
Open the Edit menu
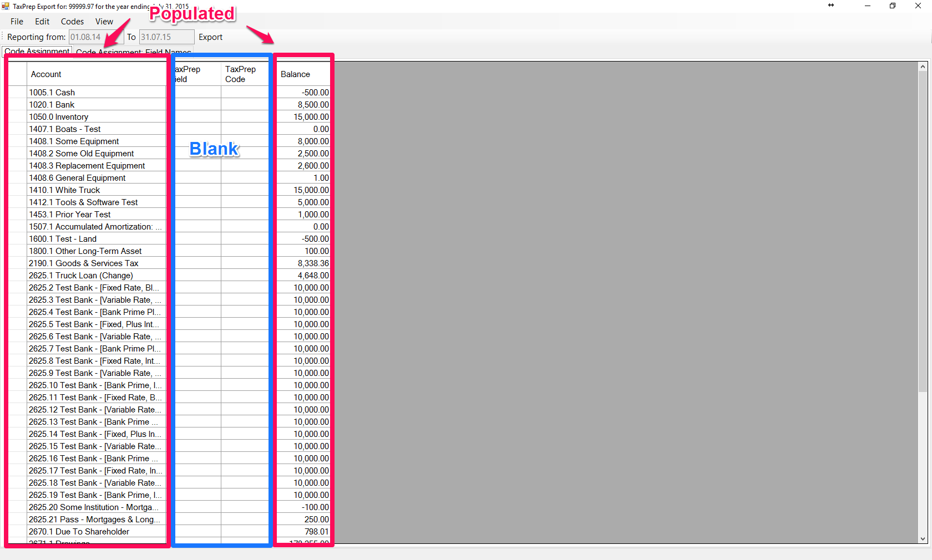(x=42, y=22)
